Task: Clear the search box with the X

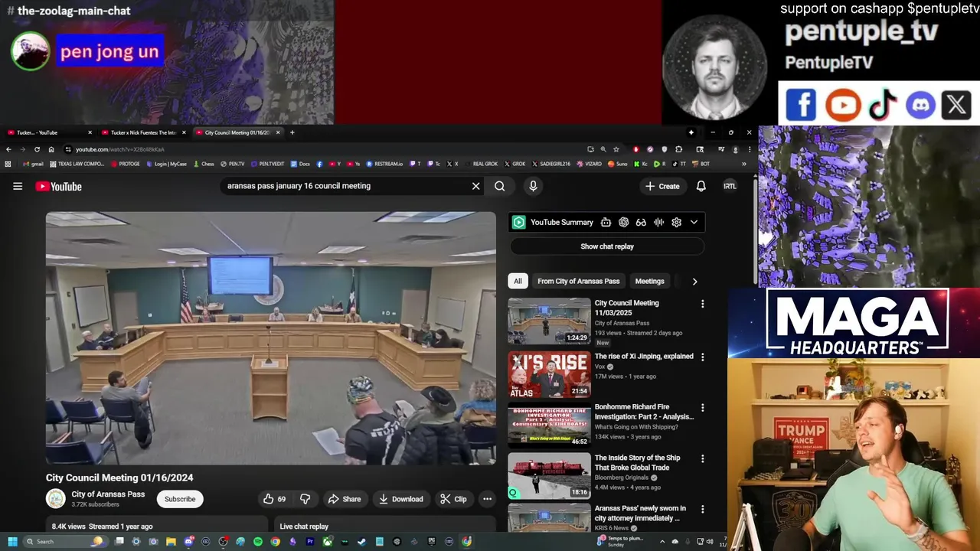Action: (x=475, y=186)
